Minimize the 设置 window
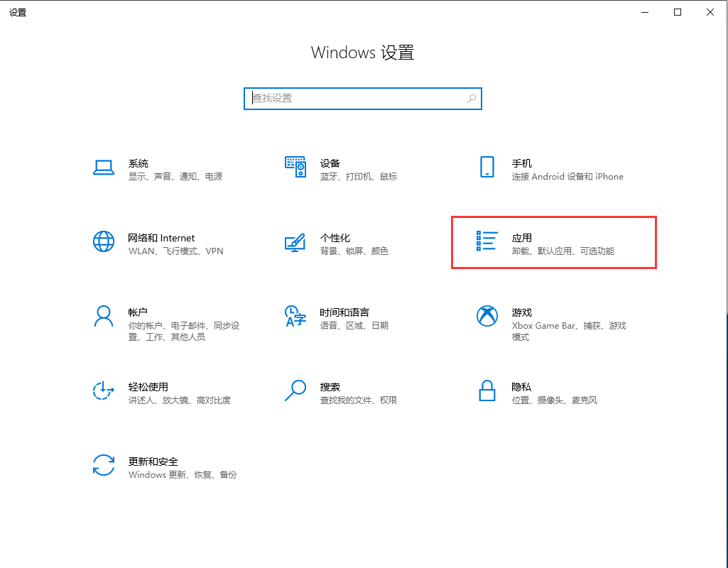Viewport: 728px width, 568px height. pos(645,13)
